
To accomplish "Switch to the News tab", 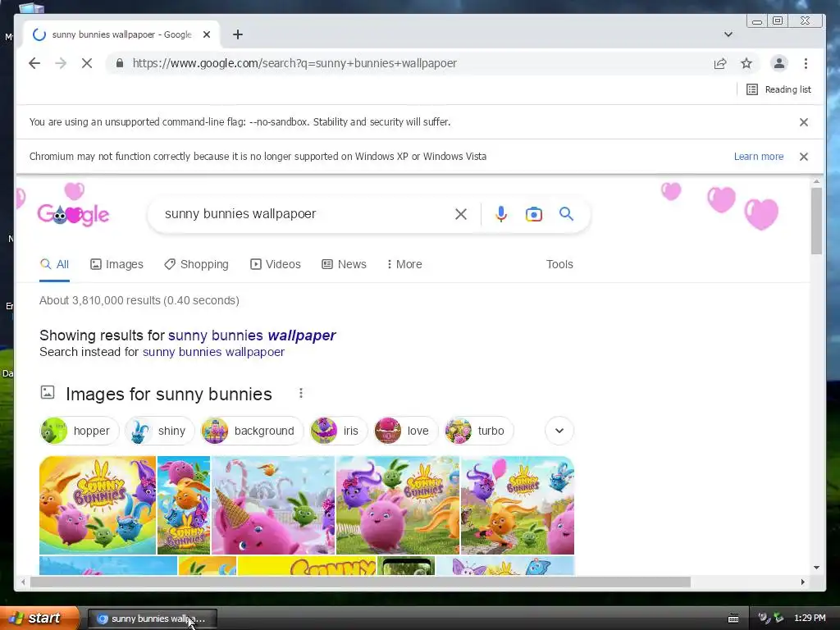I will click(344, 264).
